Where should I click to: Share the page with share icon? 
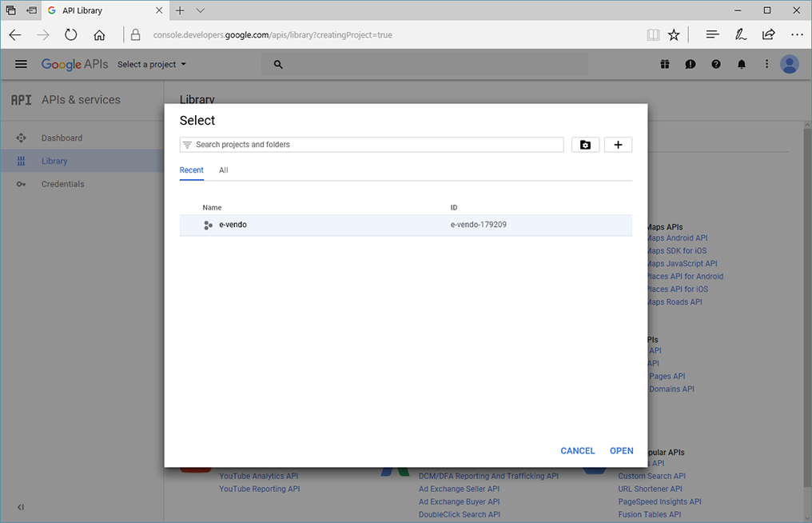tap(769, 34)
